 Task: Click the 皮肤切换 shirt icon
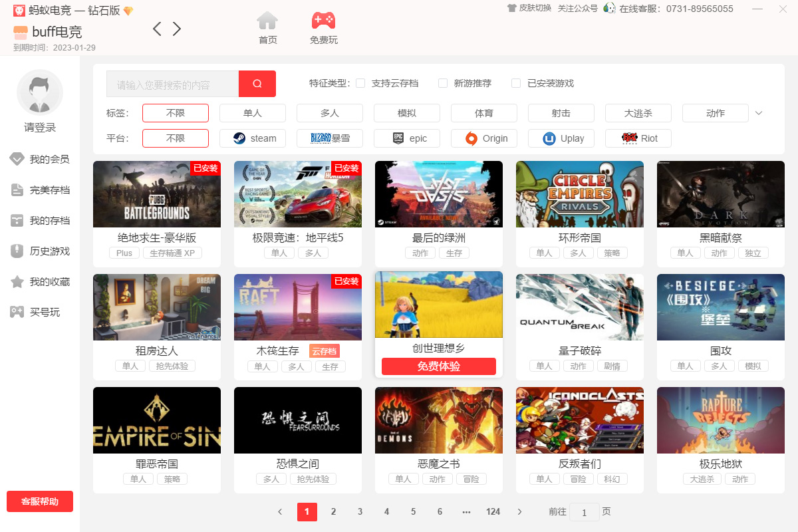511,9
